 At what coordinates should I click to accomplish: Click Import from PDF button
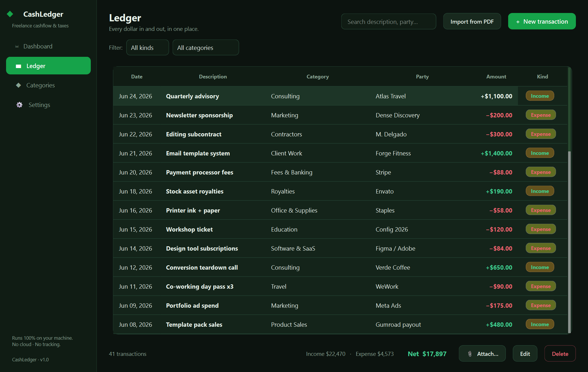tap(472, 21)
